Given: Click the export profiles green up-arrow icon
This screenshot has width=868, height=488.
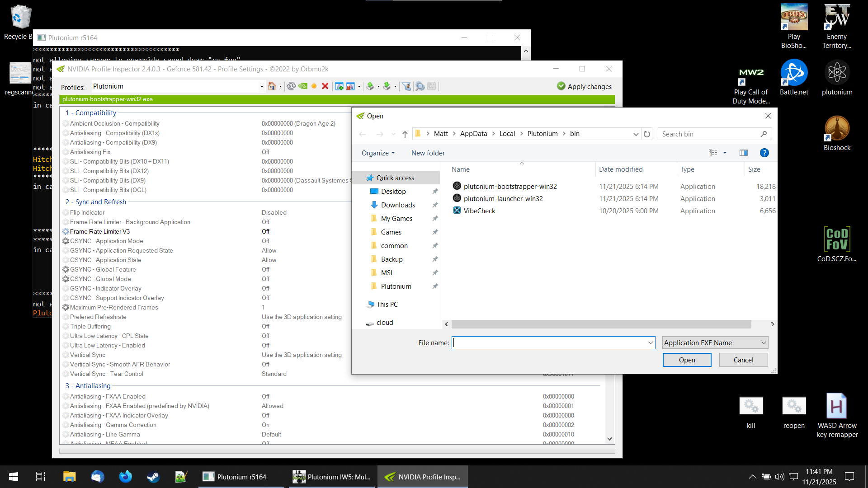Looking at the screenshot, I should tap(370, 86).
